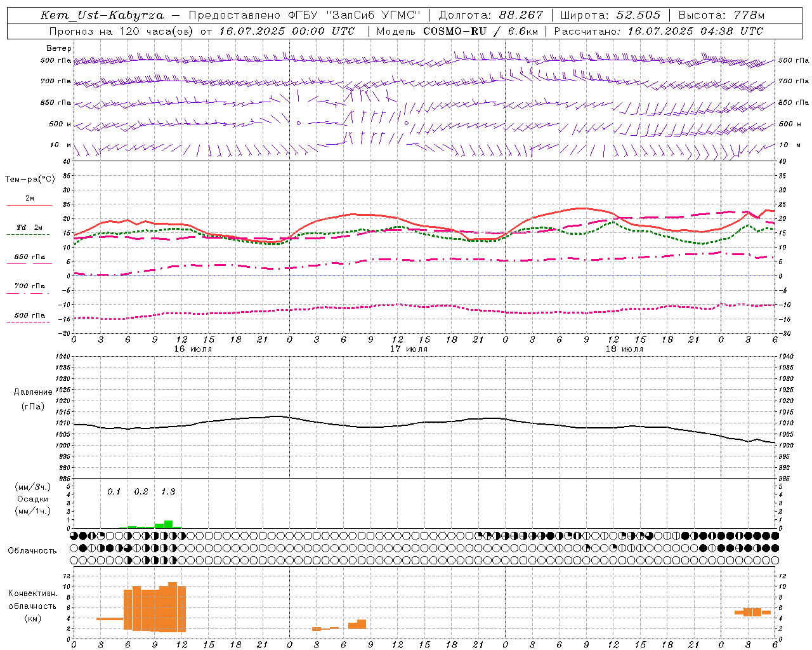The height and width of the screenshot is (650, 812).
Task: Click the 0.2 precipitation amount
Action: pos(141,491)
